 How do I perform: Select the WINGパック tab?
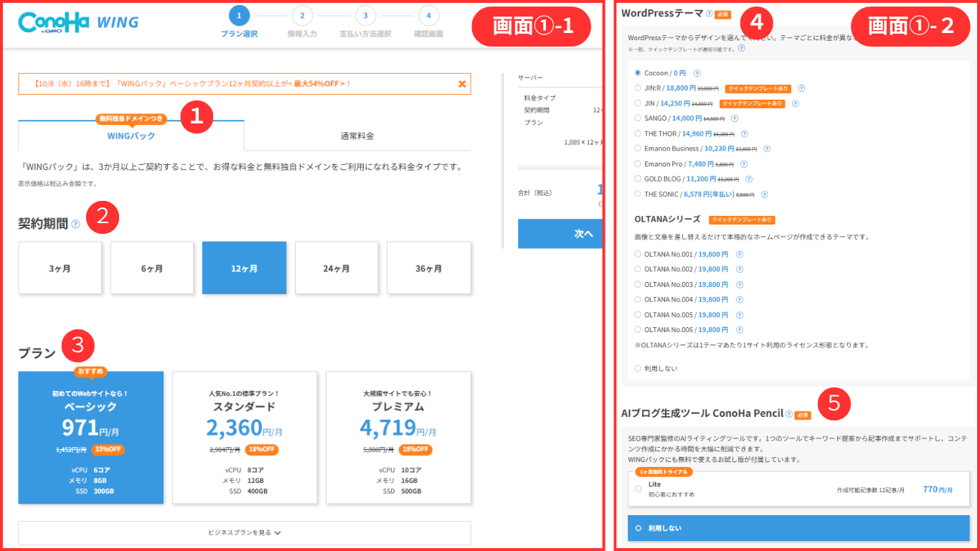[x=131, y=136]
